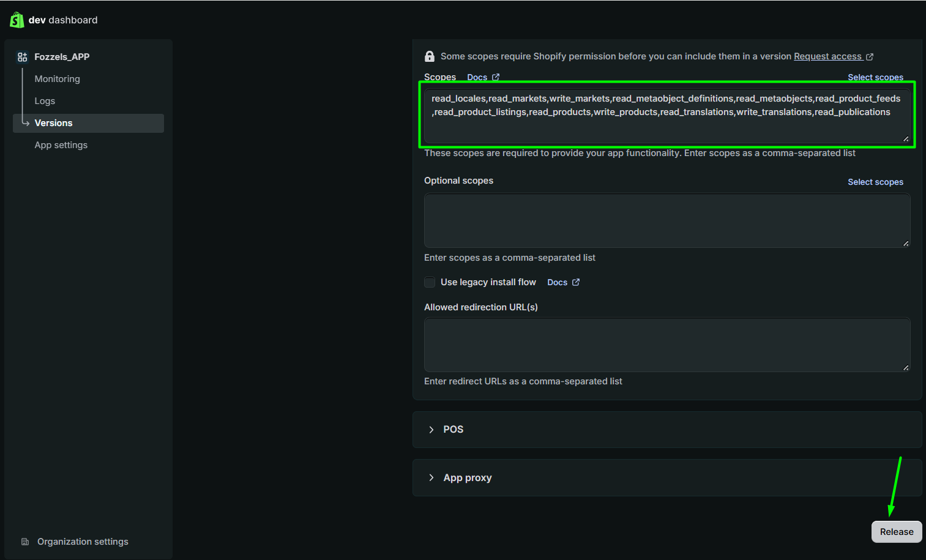Go to Logs in the sidebar
This screenshot has height=560, width=926.
(x=45, y=101)
